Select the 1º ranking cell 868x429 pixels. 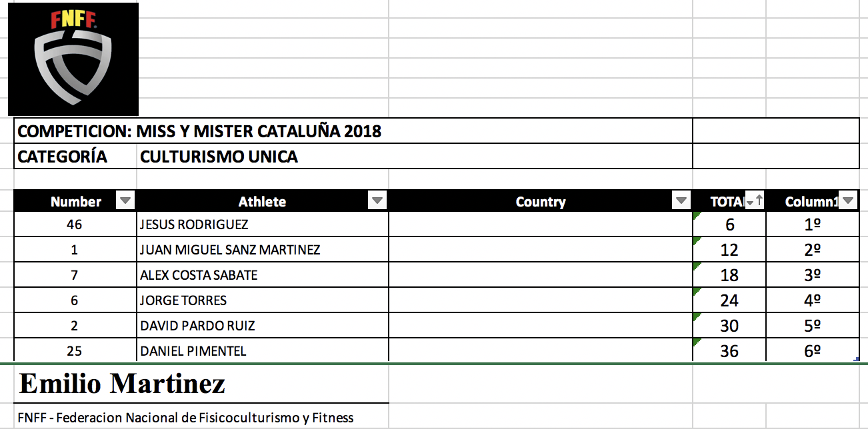tap(812, 224)
